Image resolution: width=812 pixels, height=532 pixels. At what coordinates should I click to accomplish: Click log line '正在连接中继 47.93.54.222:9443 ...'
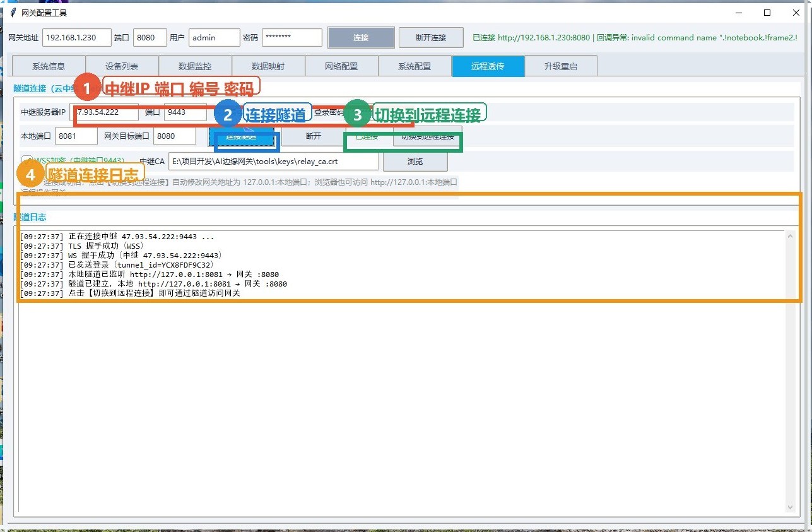[117, 237]
